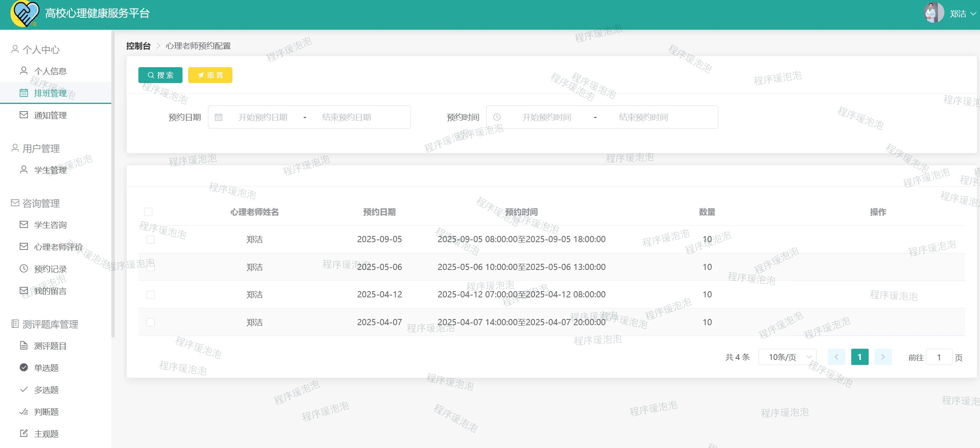Click the 主观题 edit icon in the sidebar
The width and height of the screenshot is (980, 448).
click(24, 433)
